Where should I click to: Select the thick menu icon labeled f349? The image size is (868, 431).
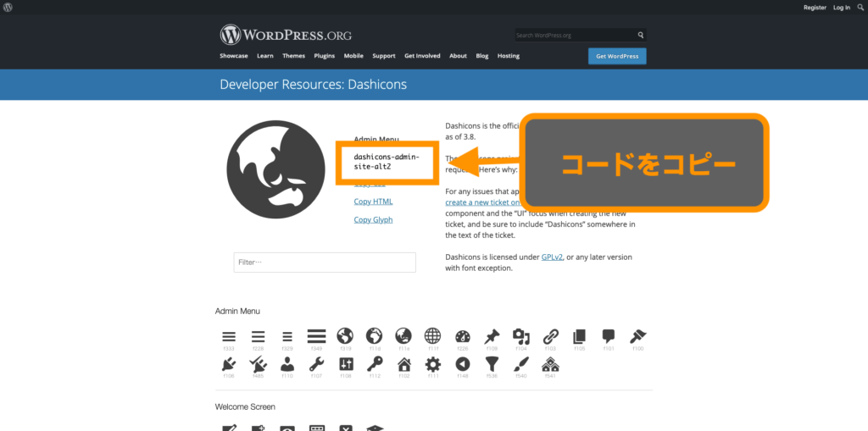(316, 336)
